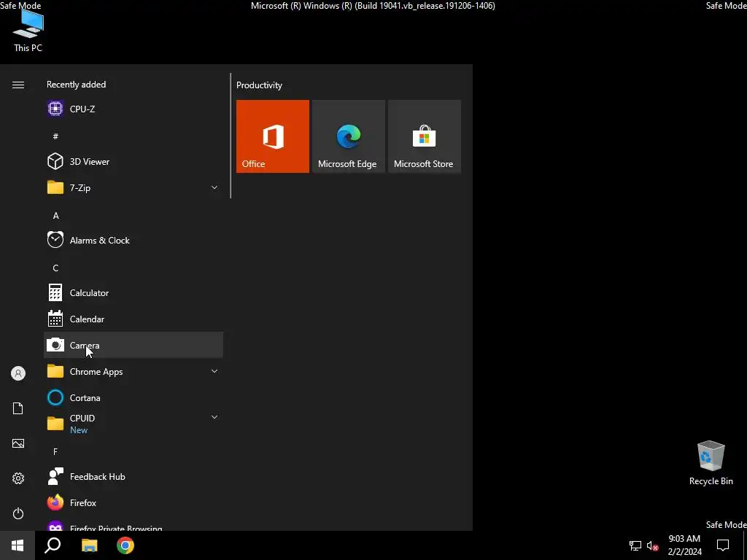747x560 pixels.
Task: Launch Firefox from Start menu
Action: [133, 503]
